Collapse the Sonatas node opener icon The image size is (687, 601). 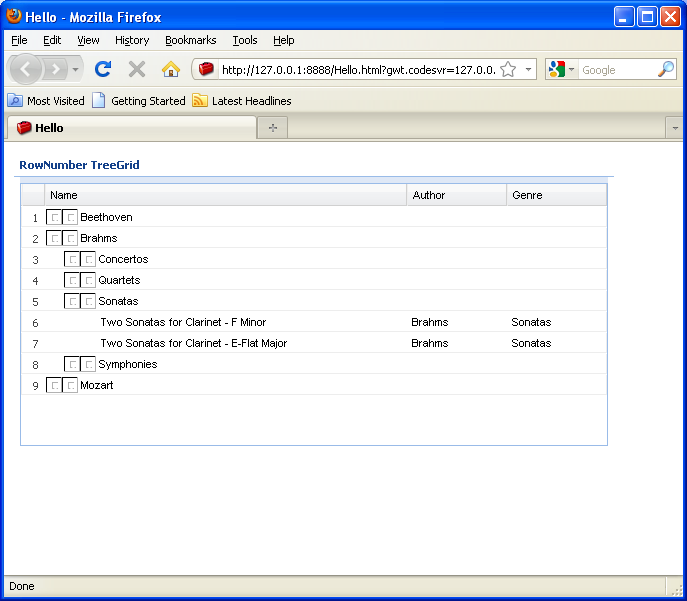(72, 301)
